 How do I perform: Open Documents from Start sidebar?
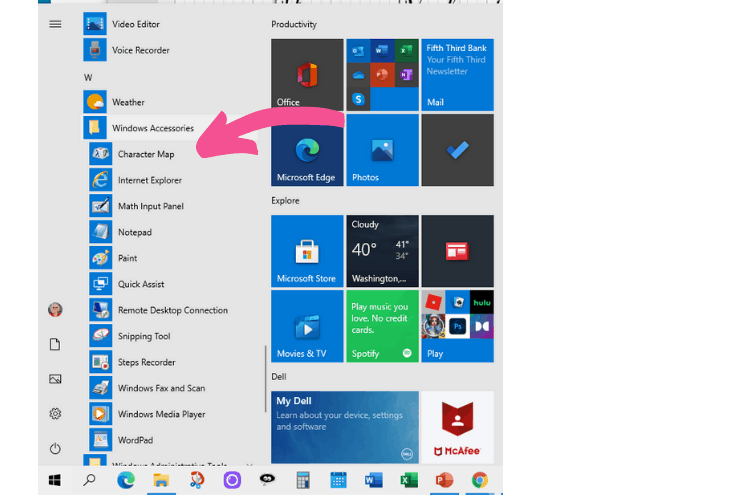[x=55, y=344]
